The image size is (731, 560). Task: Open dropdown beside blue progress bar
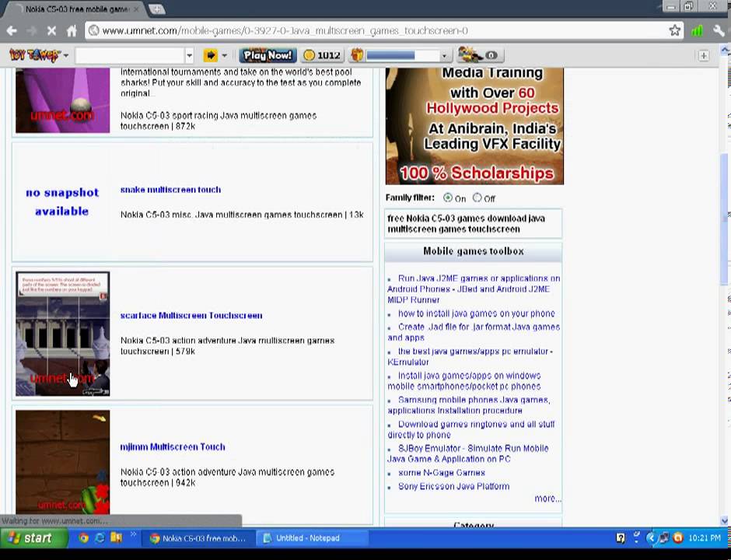(444, 56)
